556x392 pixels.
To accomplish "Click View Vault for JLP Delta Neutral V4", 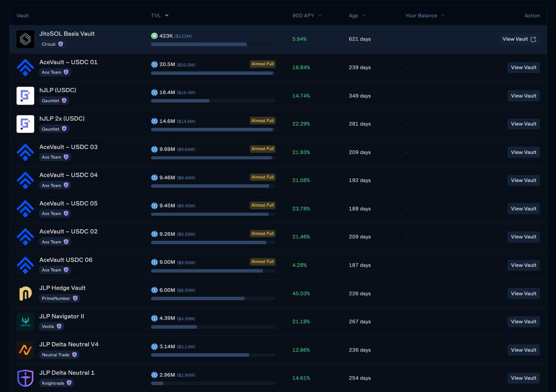I will tap(524, 350).
